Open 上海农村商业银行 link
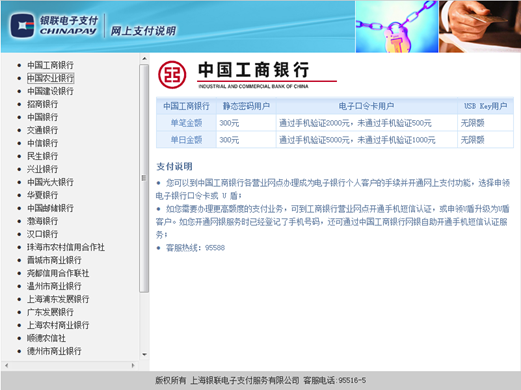The image size is (521, 390). point(58,325)
